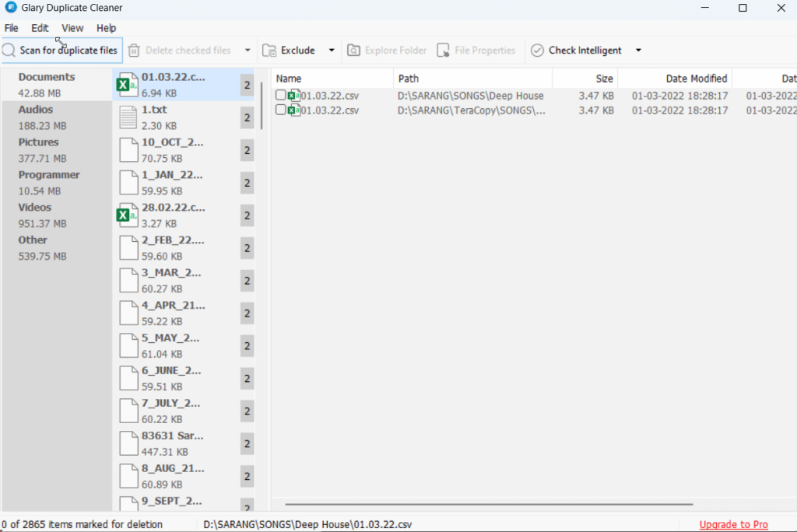Screen dimensions: 797x532
Task: Select the Audios category
Action: pyautogui.click(x=57, y=117)
